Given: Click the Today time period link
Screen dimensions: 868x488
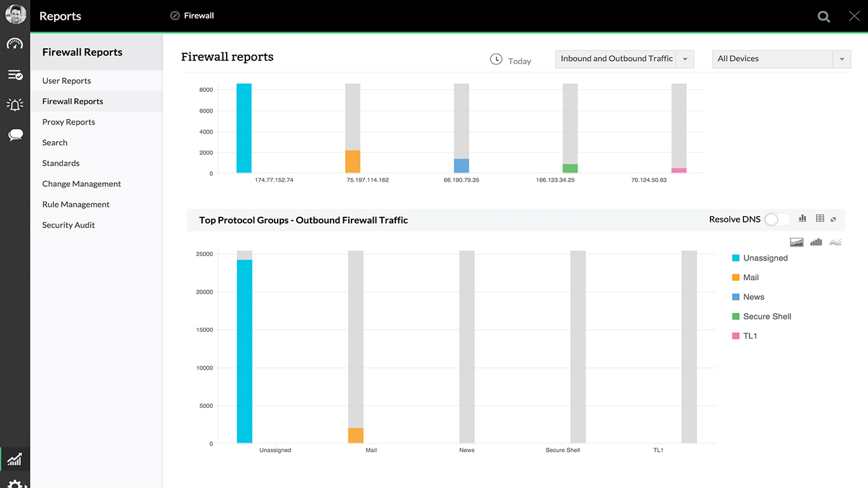Looking at the screenshot, I should [520, 62].
